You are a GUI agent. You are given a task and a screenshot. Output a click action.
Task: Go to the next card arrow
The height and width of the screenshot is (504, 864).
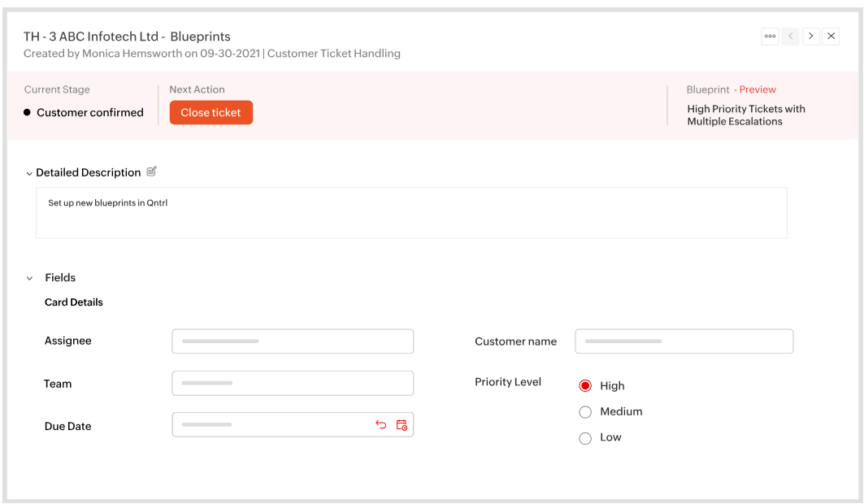click(x=810, y=37)
